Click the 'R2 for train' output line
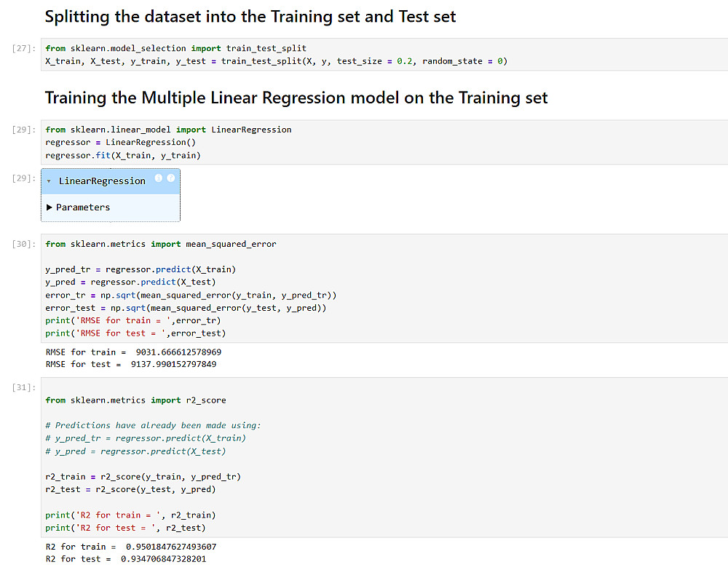The image size is (728, 578). point(131,547)
